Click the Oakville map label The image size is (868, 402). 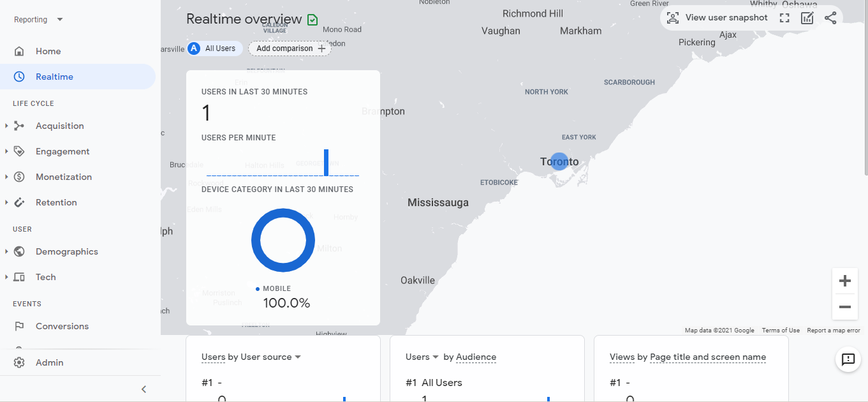click(418, 280)
